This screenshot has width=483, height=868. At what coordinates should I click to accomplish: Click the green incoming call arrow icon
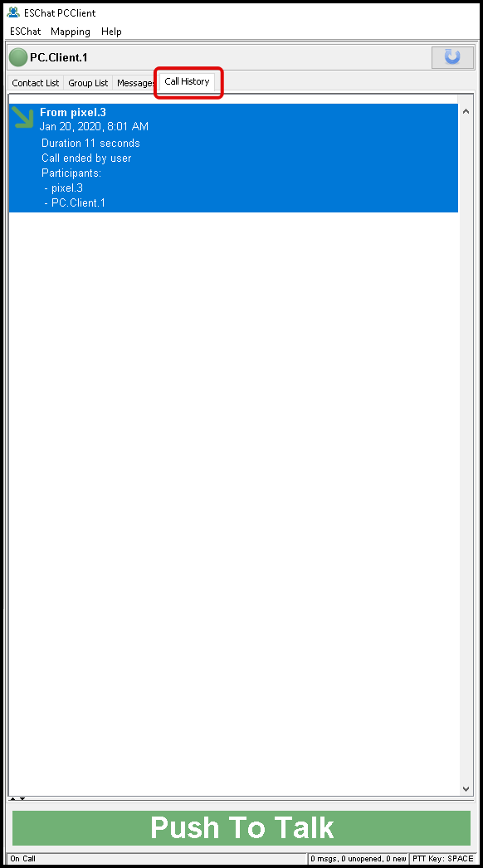coord(23,117)
